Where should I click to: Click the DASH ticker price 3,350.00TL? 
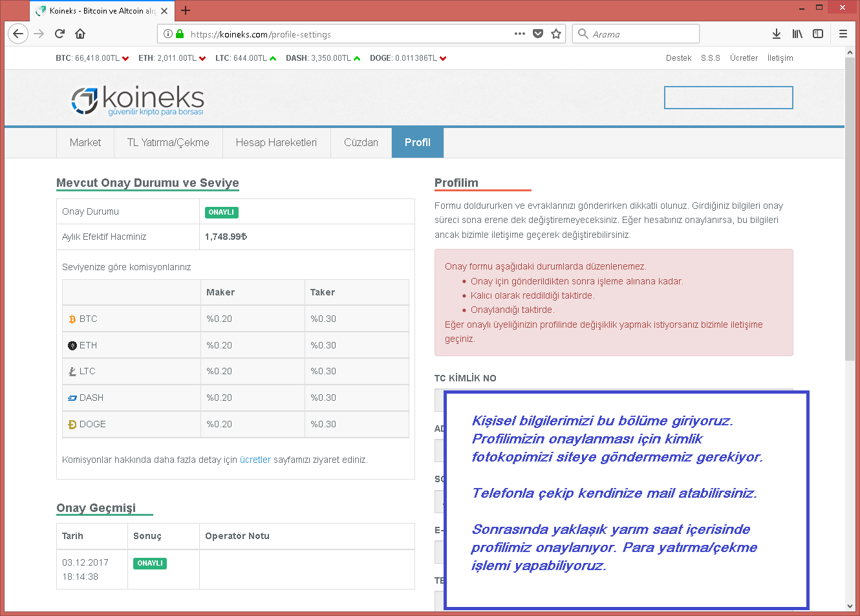point(331,58)
